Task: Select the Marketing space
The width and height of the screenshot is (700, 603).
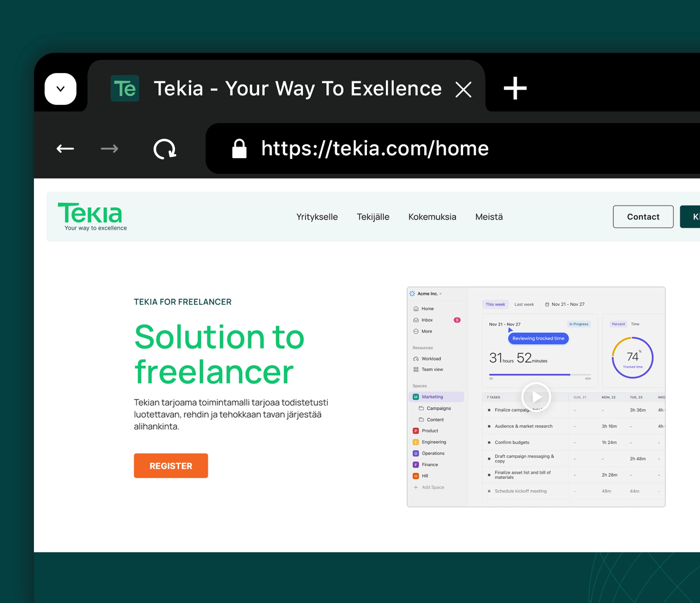Action: (x=436, y=397)
